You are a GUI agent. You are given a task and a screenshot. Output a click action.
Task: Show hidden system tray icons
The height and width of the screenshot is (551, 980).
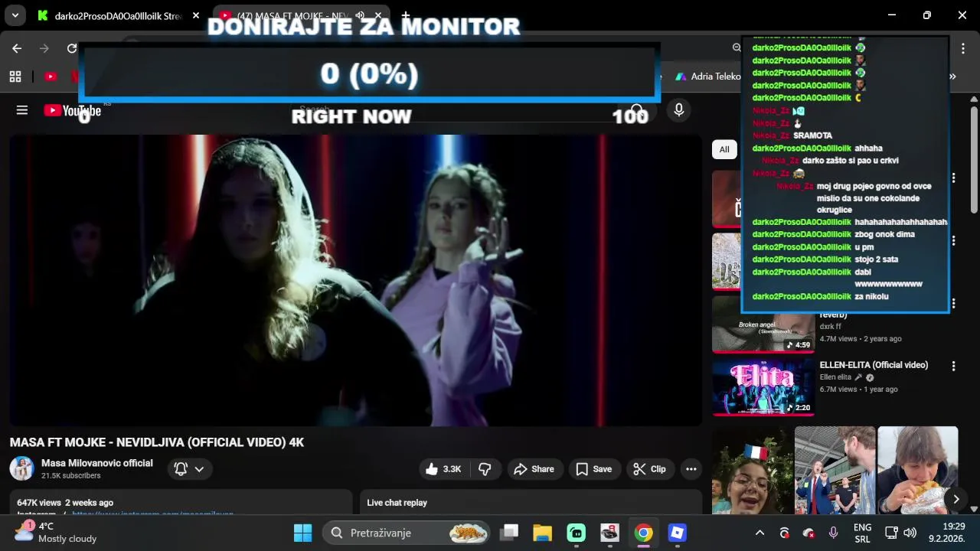pos(759,533)
